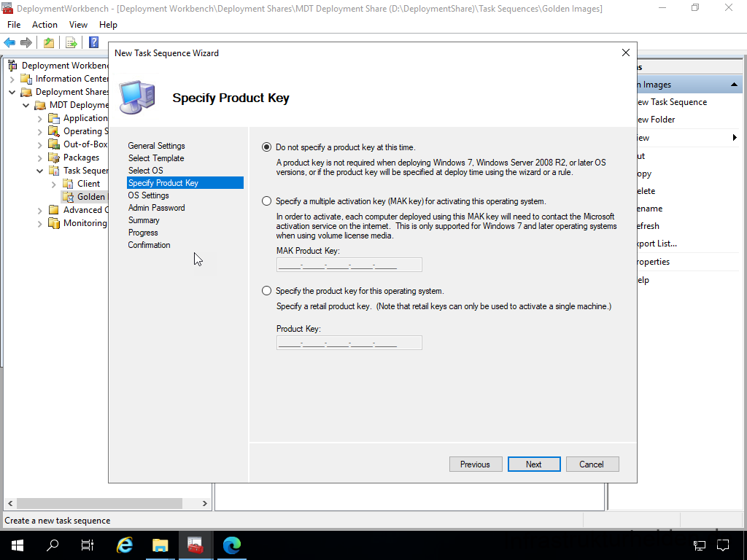
Task: Open the View menu
Action: (x=78, y=25)
